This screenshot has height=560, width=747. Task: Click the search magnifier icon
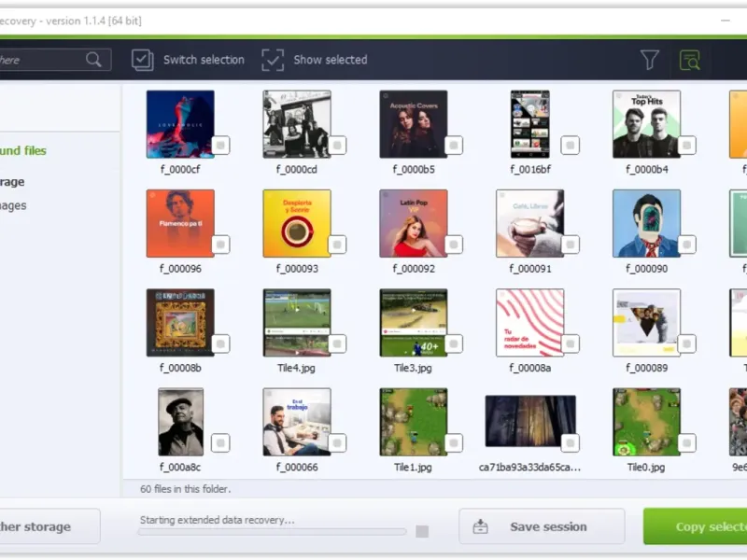click(x=94, y=60)
